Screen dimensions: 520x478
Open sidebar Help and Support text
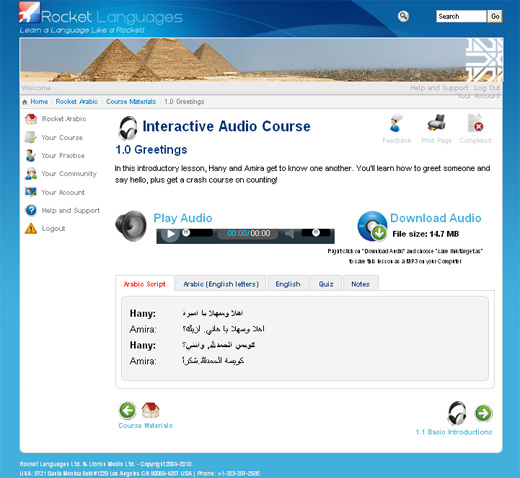71,211
